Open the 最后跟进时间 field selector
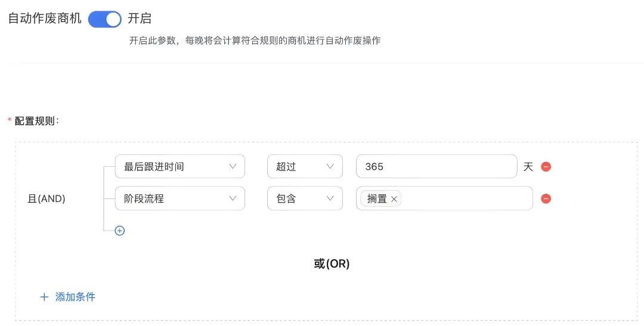This screenshot has width=644, height=326. (x=180, y=166)
